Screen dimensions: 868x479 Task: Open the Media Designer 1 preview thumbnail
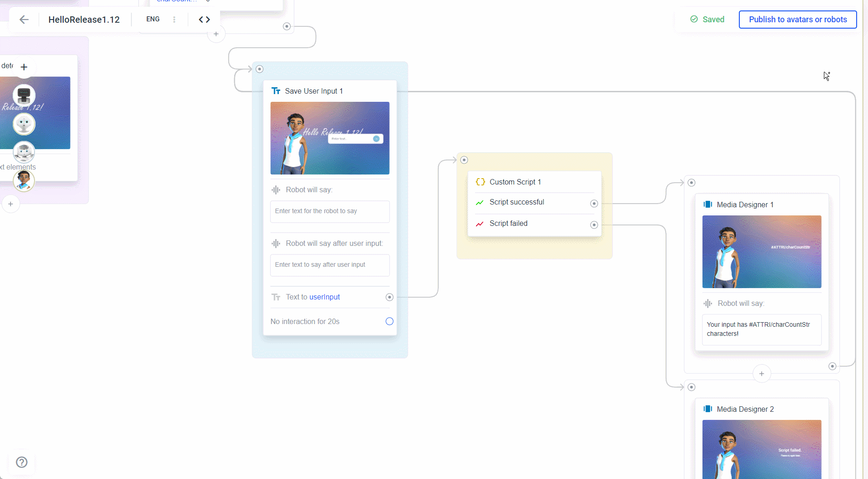click(x=762, y=252)
